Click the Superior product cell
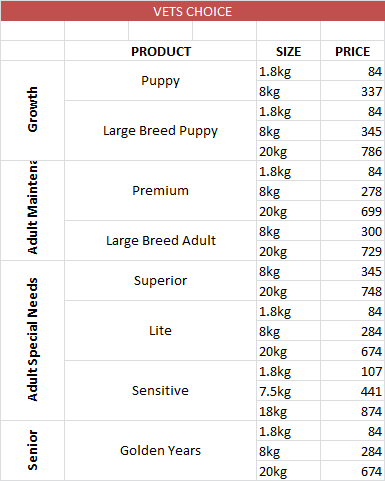385x481 pixels. click(161, 281)
